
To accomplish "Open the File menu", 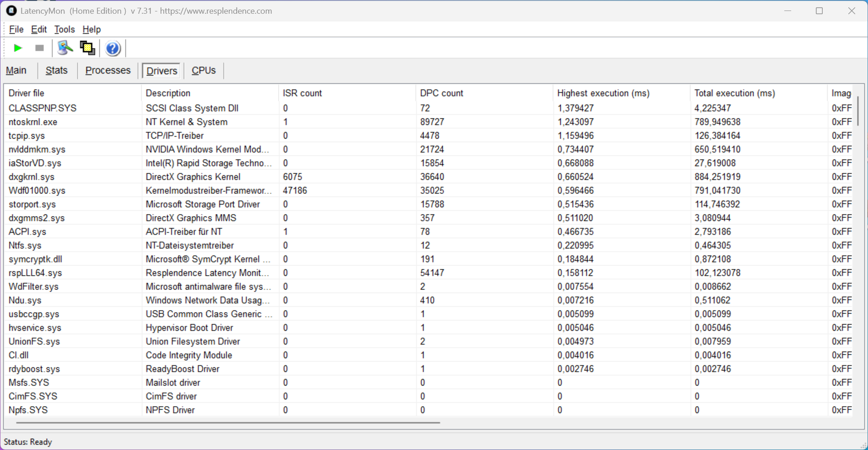I will click(16, 29).
